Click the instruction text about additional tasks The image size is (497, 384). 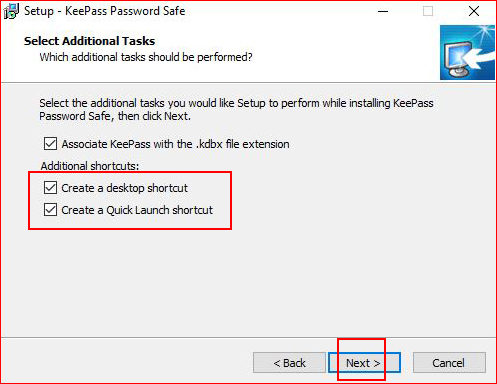[x=236, y=110]
